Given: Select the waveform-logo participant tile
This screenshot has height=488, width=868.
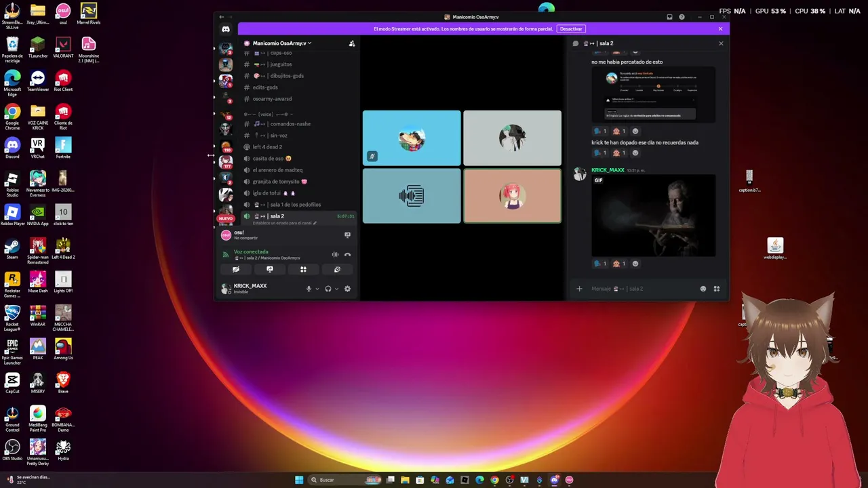Looking at the screenshot, I should tap(412, 196).
